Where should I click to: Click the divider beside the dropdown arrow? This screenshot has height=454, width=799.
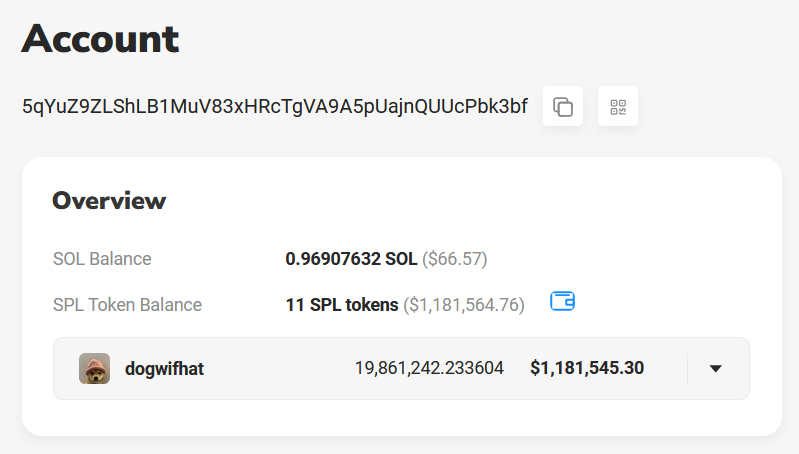(x=687, y=368)
